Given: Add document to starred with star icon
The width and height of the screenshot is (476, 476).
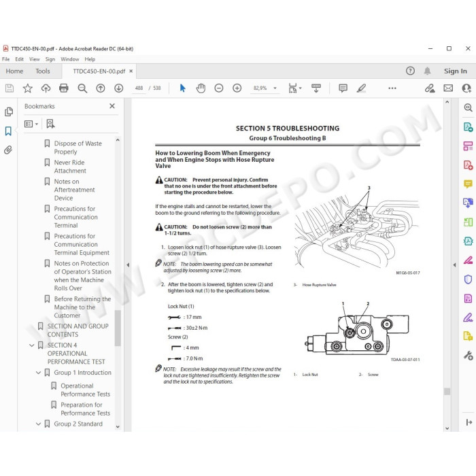Looking at the screenshot, I should click(28, 88).
